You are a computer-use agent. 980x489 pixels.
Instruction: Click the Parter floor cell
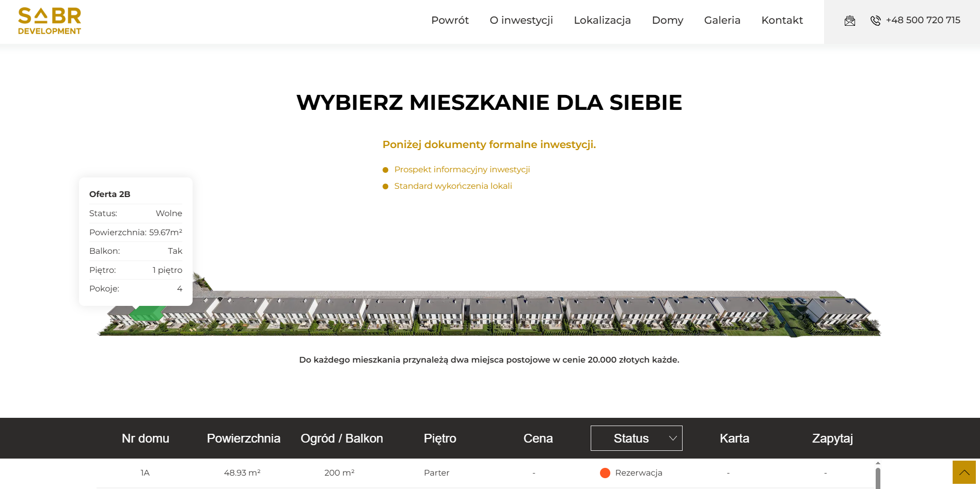436,472
